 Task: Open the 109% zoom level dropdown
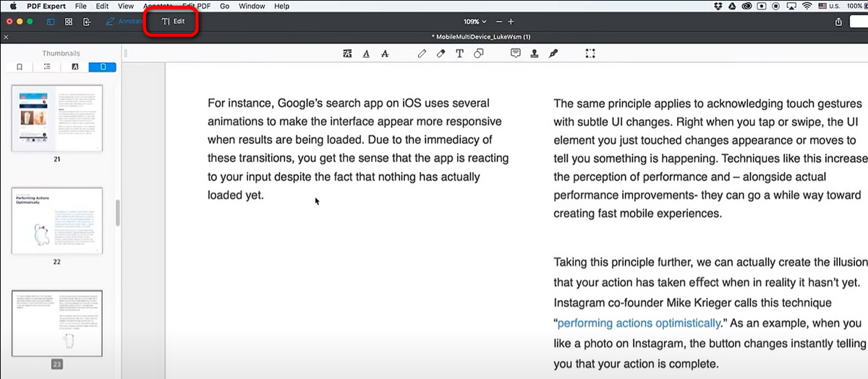475,22
